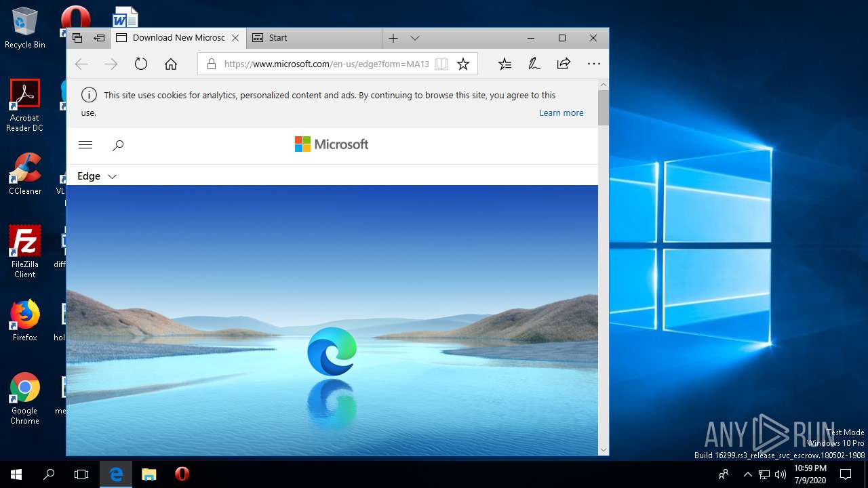Click the scrollbar down arrow
The width and height of the screenshot is (868, 488).
[x=604, y=449]
